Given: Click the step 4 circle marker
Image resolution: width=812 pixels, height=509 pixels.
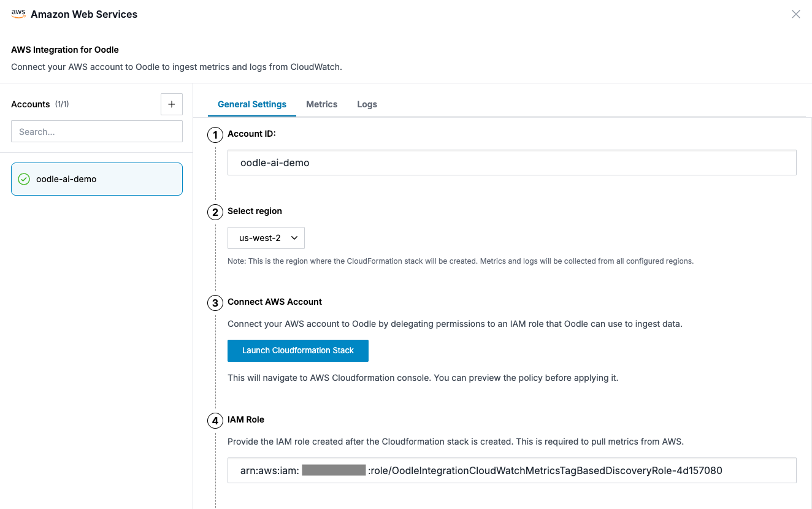Looking at the screenshot, I should pos(215,421).
